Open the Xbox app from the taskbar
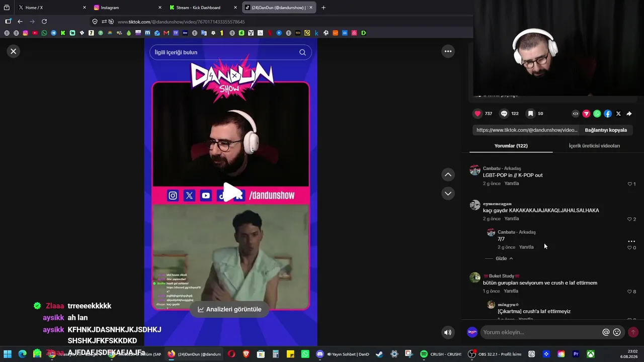This screenshot has width=644, height=362. (591, 354)
